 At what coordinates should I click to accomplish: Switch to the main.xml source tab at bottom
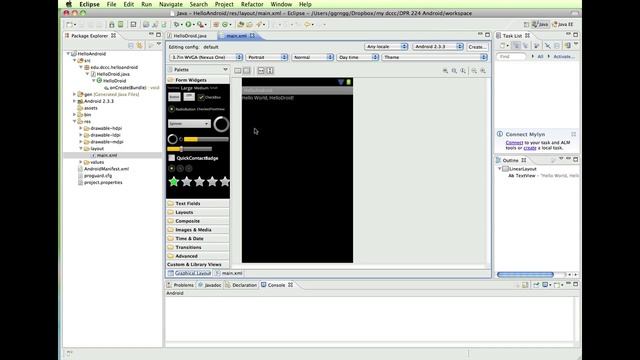click(x=229, y=273)
